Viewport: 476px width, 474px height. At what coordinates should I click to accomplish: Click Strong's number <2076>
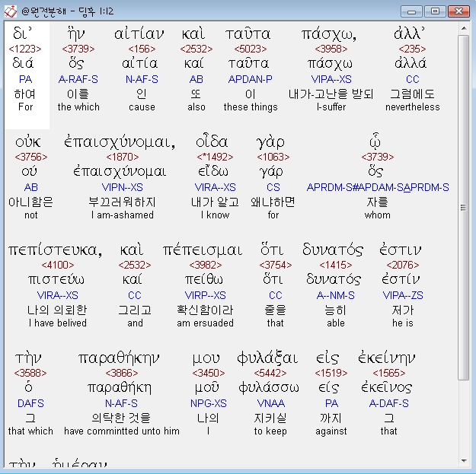point(403,265)
